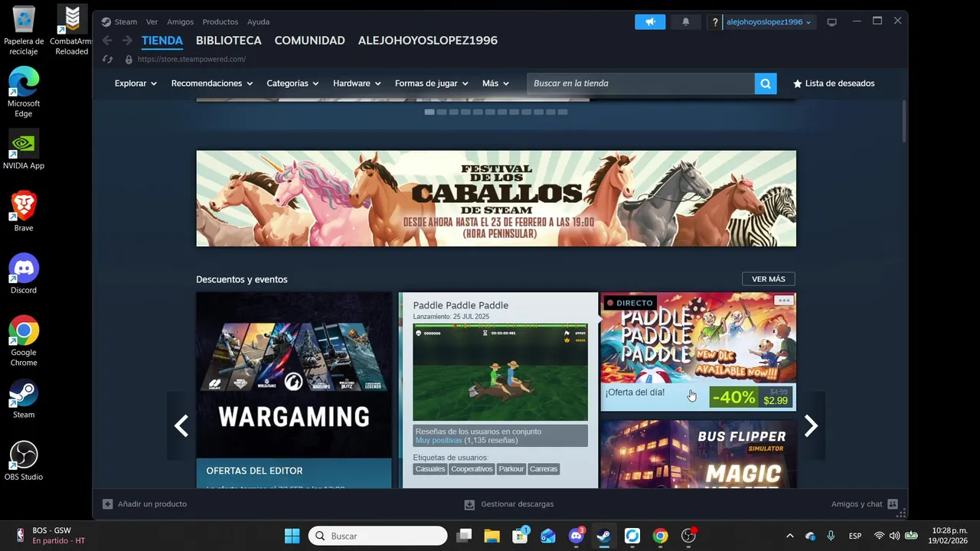
Task: Open Papelera de reciclaje on desktop
Action: click(24, 31)
